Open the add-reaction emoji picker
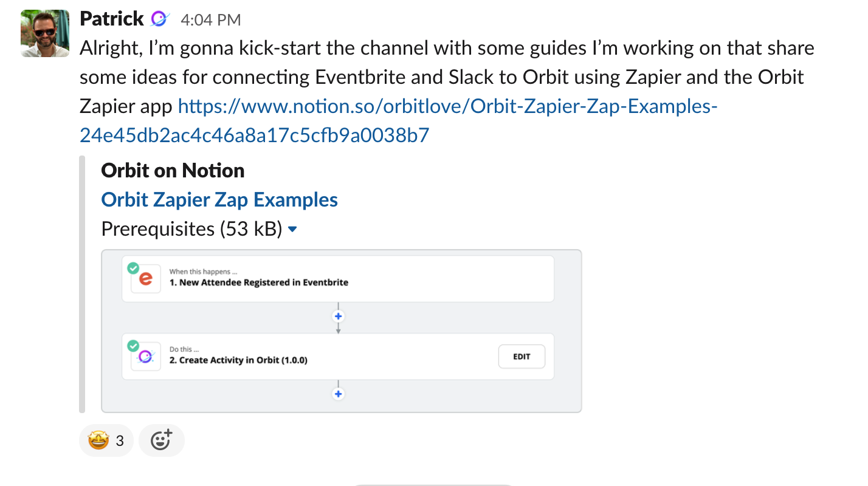This screenshot has width=868, height=486. pos(161,440)
